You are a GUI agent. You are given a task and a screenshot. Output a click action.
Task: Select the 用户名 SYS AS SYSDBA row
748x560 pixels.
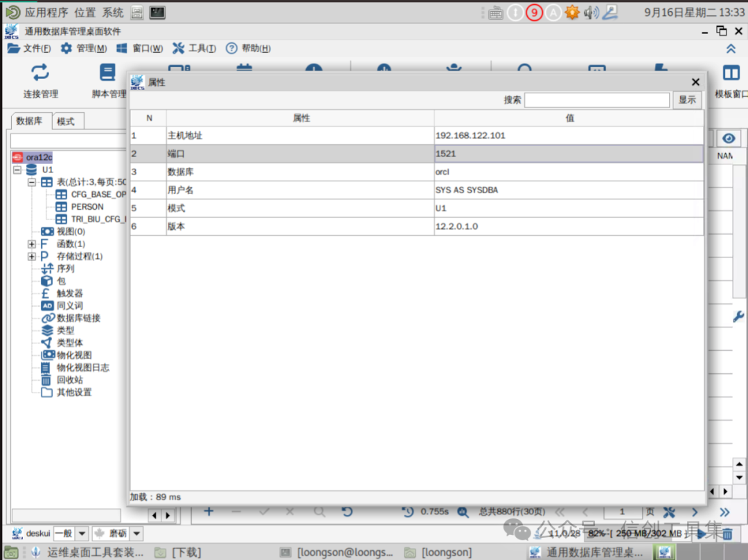pyautogui.click(x=417, y=190)
